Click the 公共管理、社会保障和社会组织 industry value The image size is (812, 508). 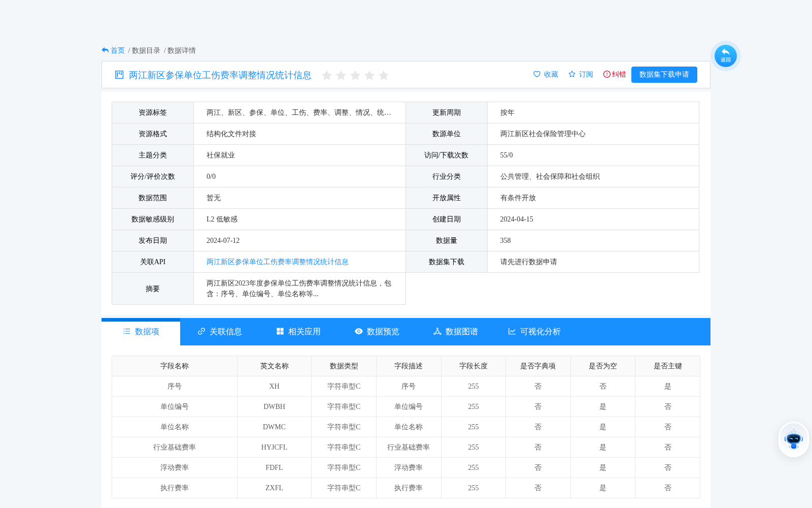[x=550, y=176]
